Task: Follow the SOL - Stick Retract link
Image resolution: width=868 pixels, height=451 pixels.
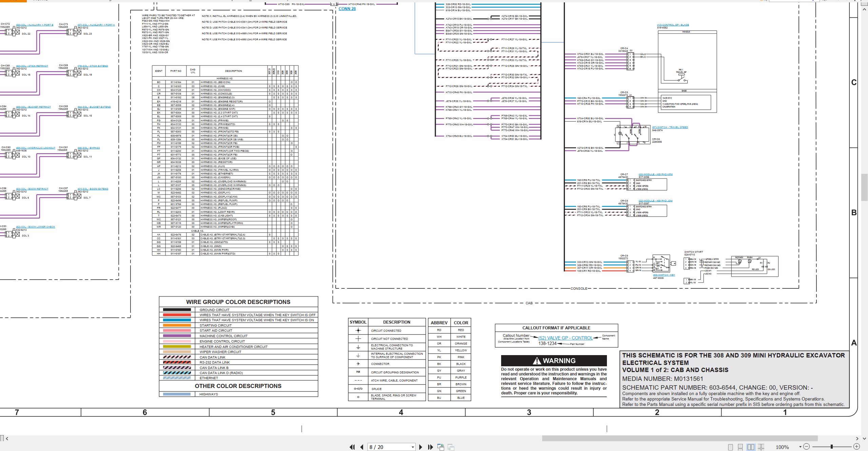Action: pos(32,66)
